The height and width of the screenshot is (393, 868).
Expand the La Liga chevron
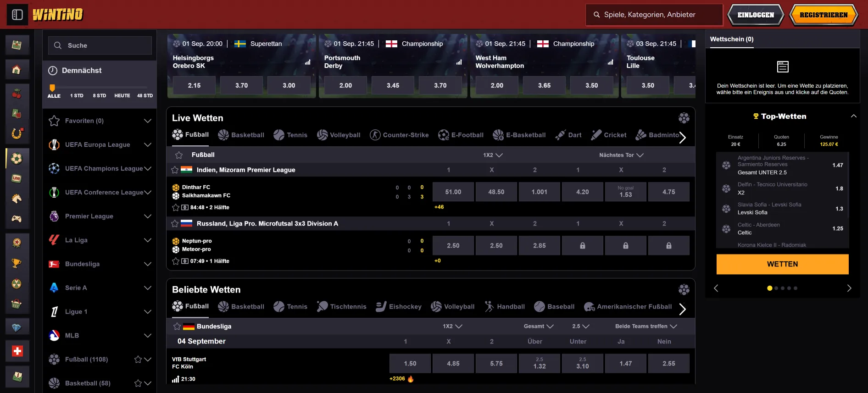(x=148, y=240)
